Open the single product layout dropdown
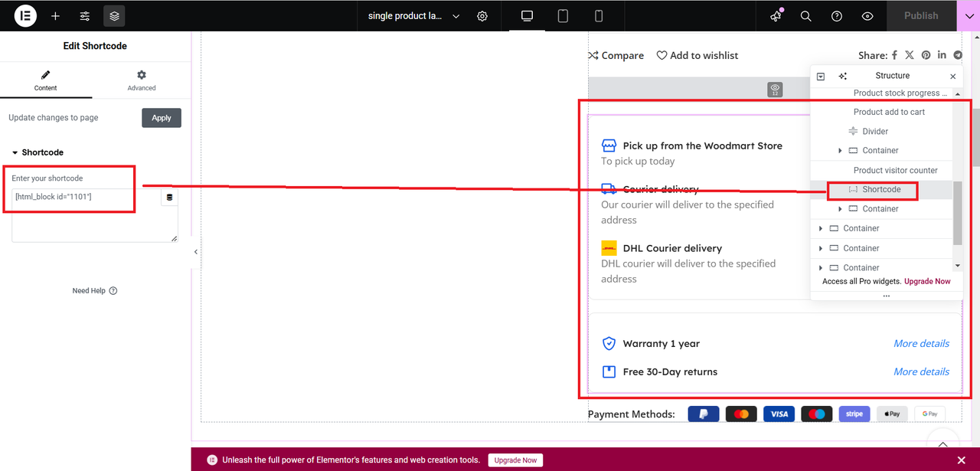Screen dimensions: 980x471 413,15
